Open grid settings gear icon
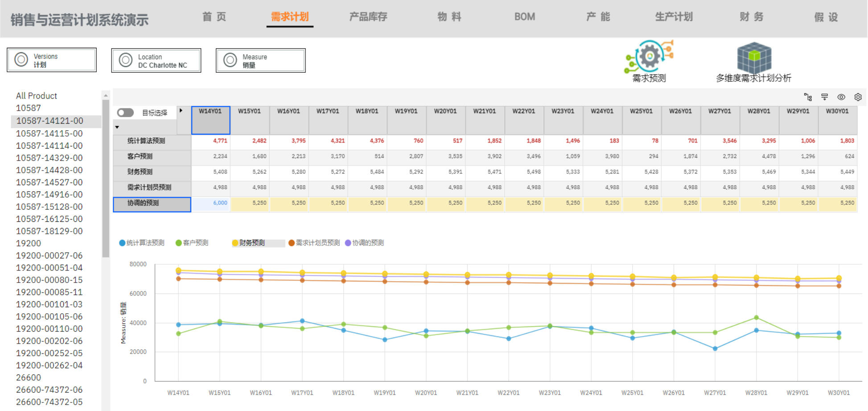868x411 pixels. [858, 97]
